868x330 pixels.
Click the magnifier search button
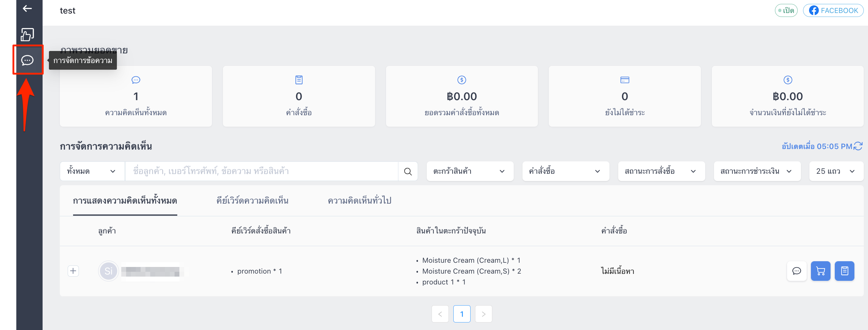point(408,171)
